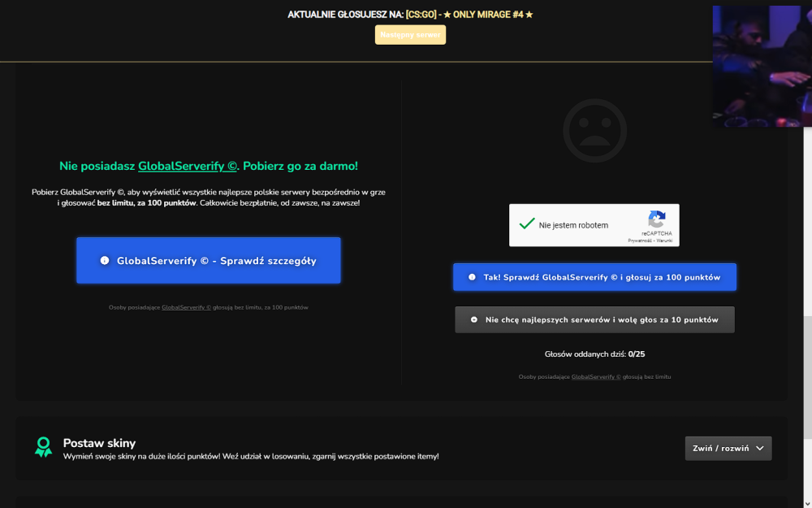
Task: Open GlobalServerify Sprawdź szczegóły blue button
Action: click(x=209, y=261)
